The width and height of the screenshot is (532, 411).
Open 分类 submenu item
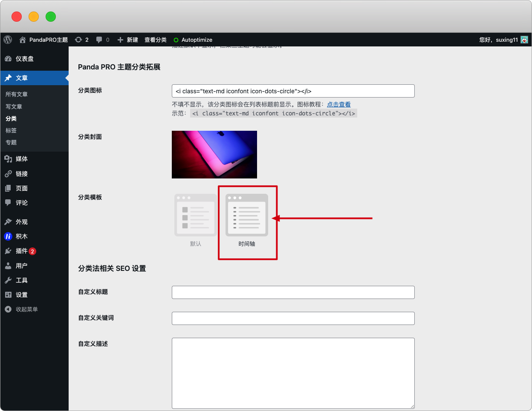[11, 118]
